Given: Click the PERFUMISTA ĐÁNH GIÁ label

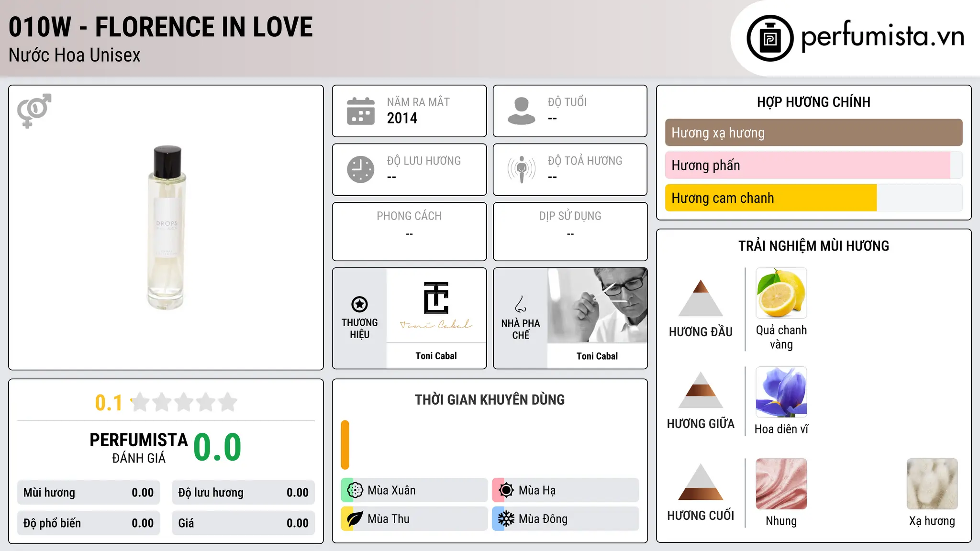Looking at the screenshot, I should [x=139, y=448].
